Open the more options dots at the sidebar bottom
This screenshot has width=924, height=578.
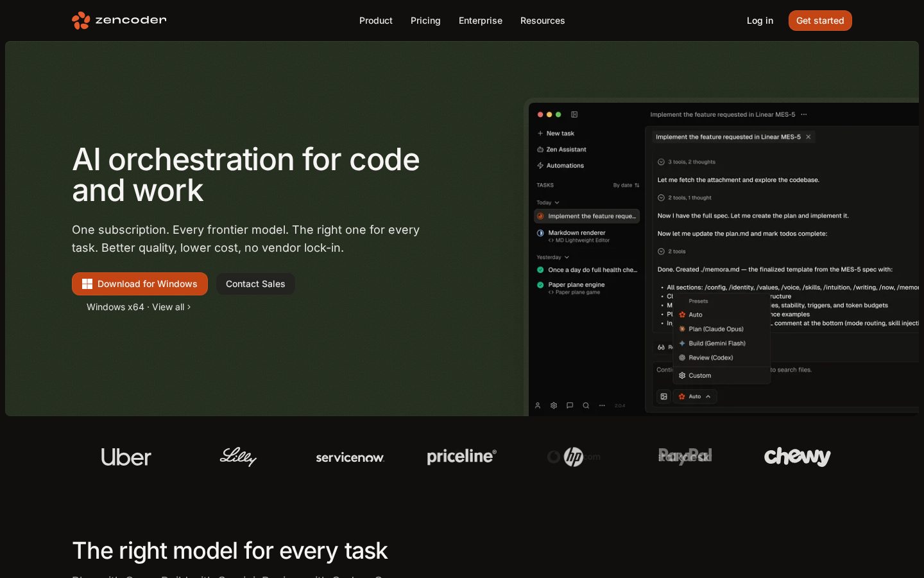click(x=602, y=405)
